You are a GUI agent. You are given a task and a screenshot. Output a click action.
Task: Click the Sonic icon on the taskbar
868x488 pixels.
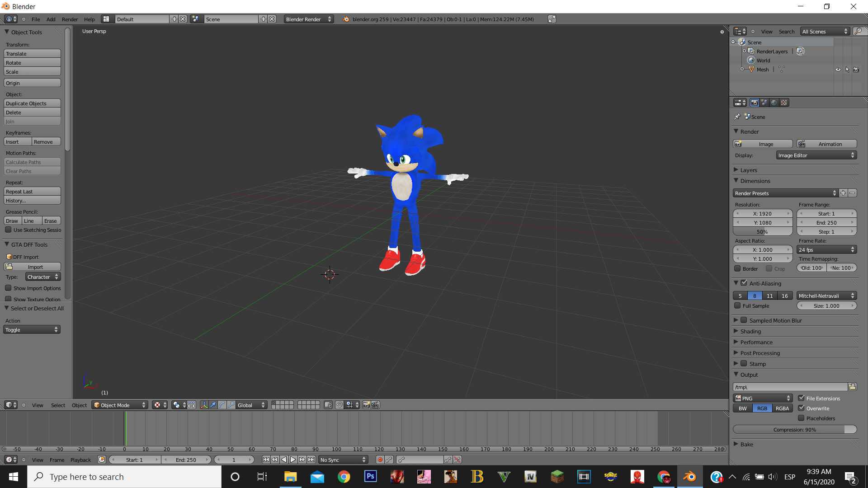tap(610, 476)
